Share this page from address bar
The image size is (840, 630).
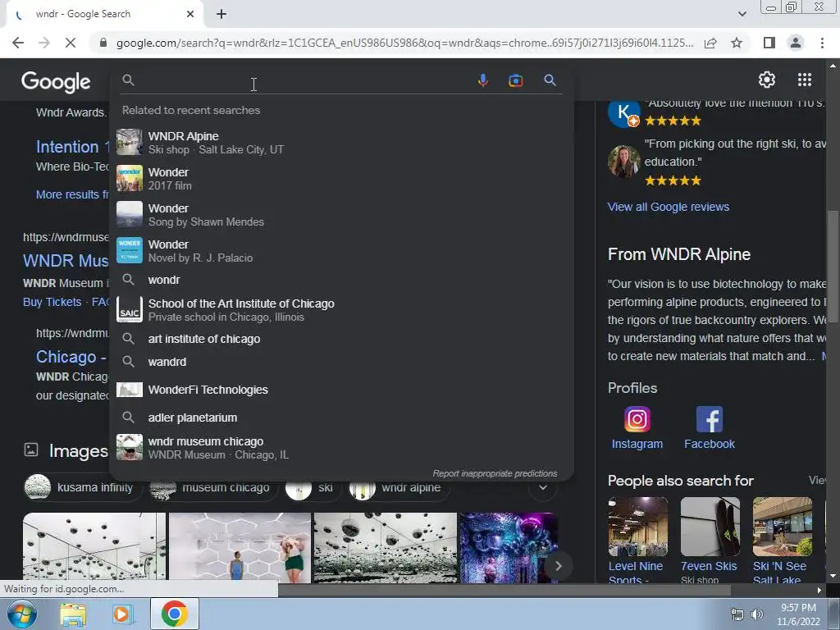[710, 43]
